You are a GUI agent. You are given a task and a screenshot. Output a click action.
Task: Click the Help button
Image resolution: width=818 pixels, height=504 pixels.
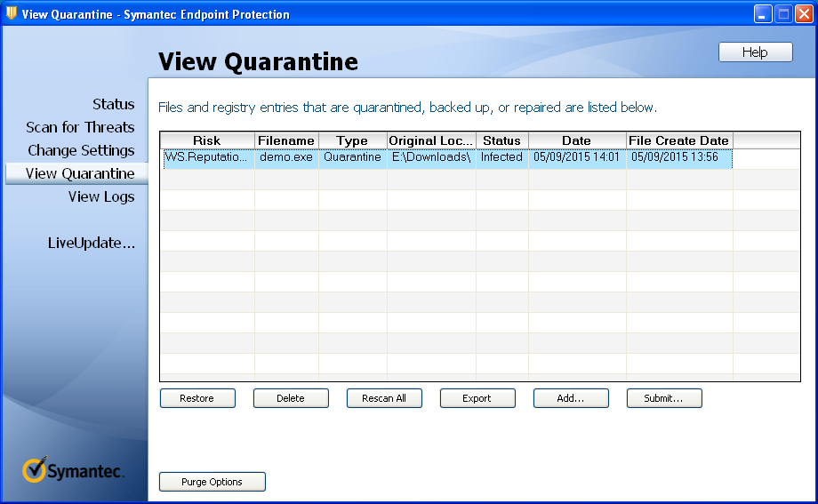click(755, 52)
